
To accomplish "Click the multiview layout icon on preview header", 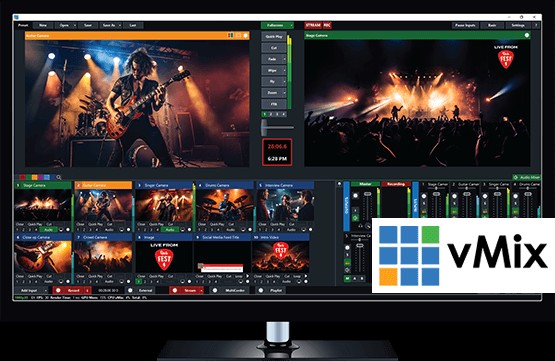I will point(230,35).
